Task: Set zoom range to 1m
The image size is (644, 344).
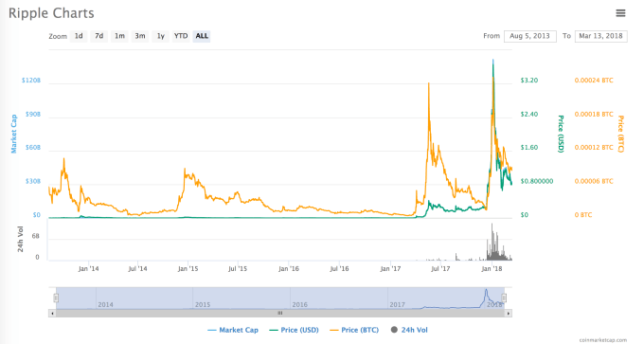Action: pos(119,36)
